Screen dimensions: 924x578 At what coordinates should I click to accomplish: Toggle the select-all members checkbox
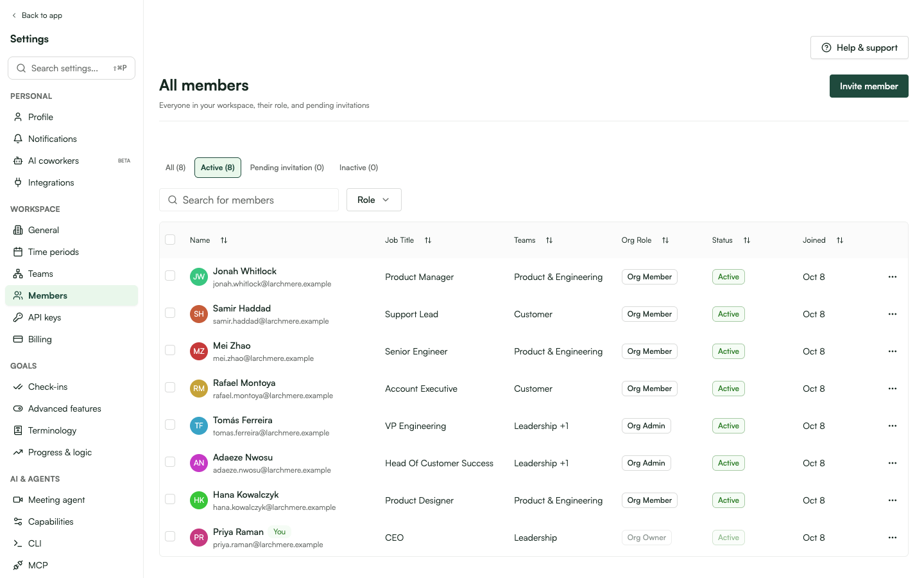[170, 240]
